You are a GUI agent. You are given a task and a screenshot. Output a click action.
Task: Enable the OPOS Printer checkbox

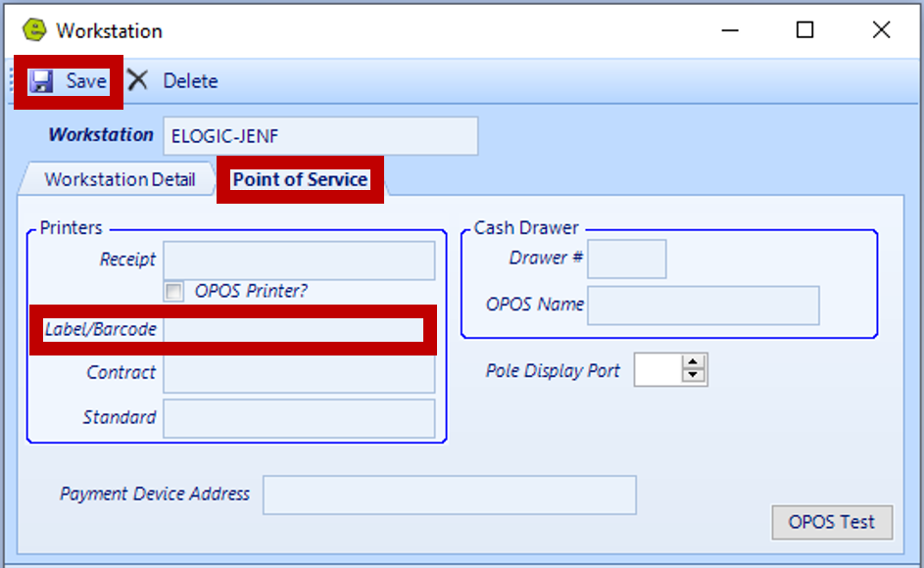173,292
